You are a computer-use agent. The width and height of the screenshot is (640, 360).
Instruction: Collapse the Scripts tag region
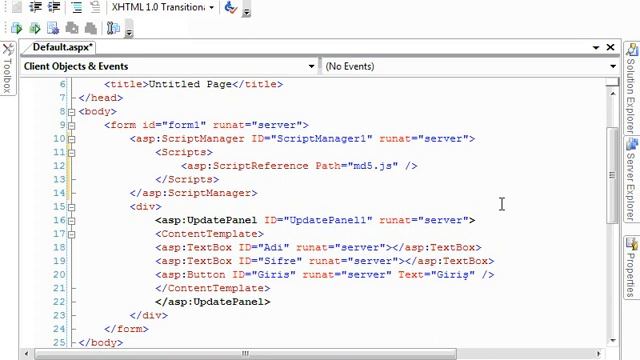click(x=71, y=153)
